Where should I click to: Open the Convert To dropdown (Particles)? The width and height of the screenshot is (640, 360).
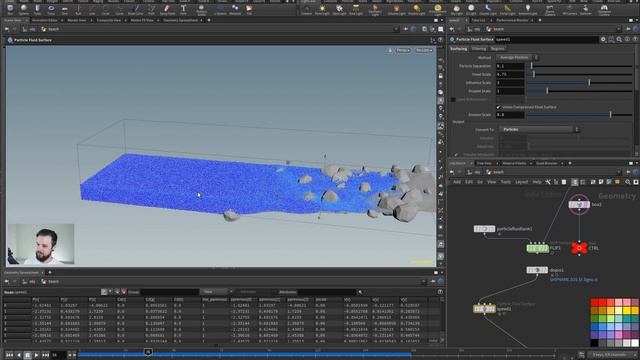click(539, 129)
